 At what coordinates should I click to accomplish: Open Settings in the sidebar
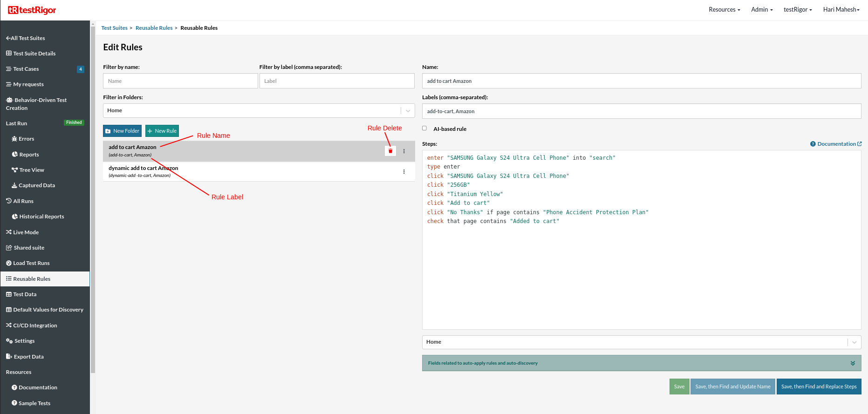click(x=24, y=341)
